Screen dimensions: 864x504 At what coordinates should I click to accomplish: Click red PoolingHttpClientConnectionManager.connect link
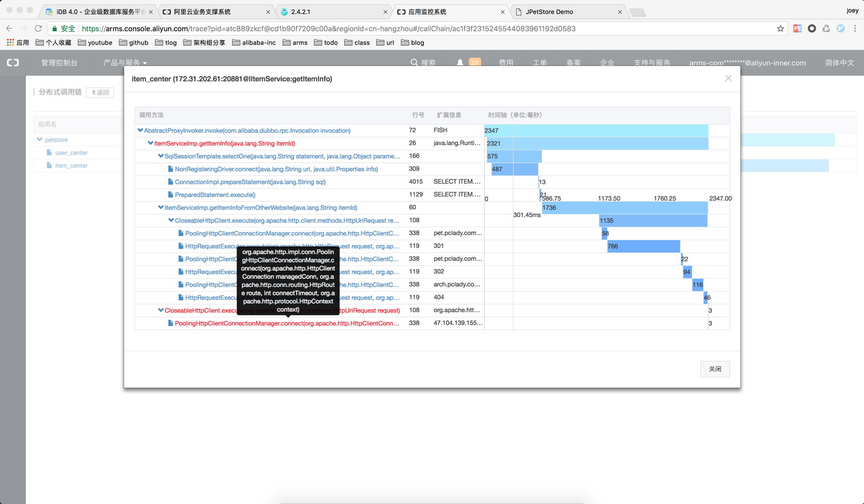point(287,323)
